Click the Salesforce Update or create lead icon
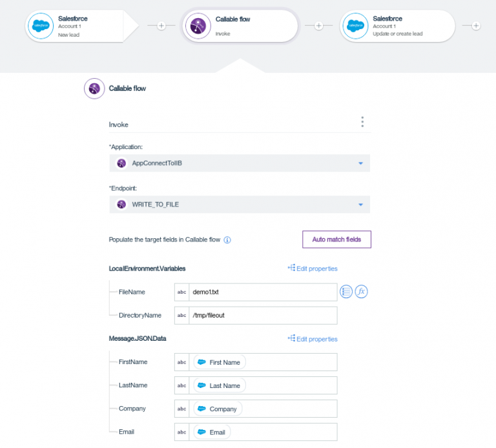The width and height of the screenshot is (496, 448). click(356, 26)
